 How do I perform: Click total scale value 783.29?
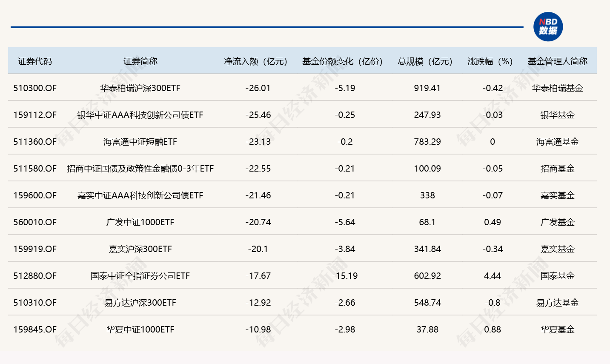pos(427,142)
